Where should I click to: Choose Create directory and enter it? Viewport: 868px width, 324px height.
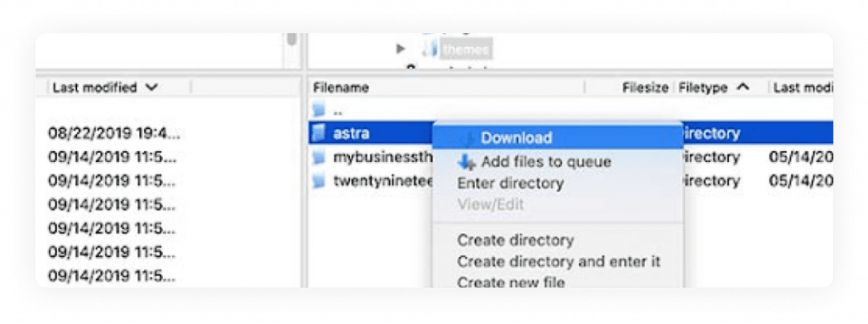click(x=559, y=261)
